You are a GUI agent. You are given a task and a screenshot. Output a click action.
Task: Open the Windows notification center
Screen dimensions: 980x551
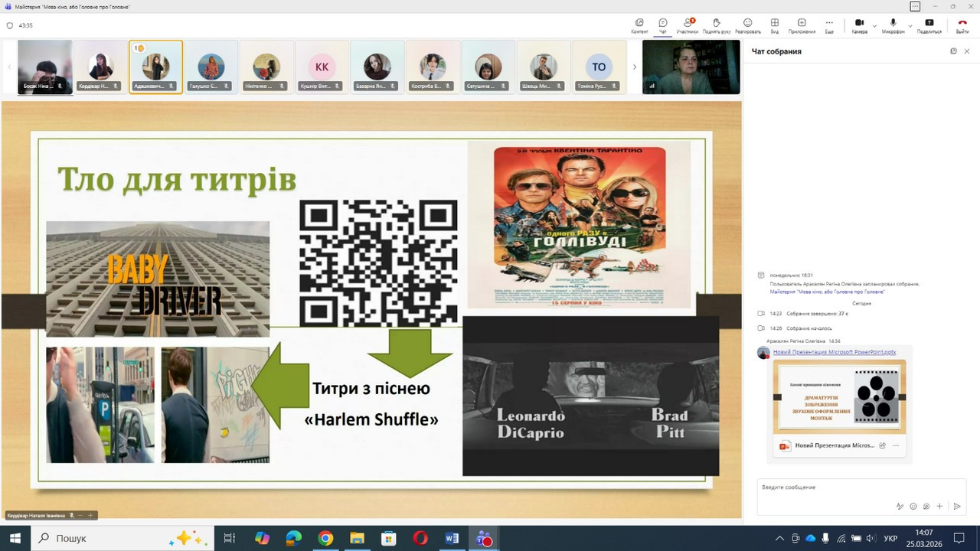(x=959, y=538)
